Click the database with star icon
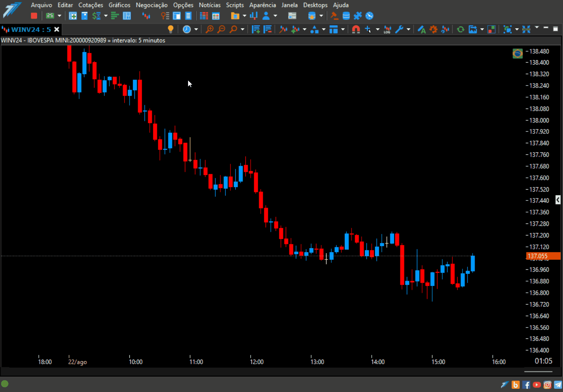 click(x=312, y=16)
